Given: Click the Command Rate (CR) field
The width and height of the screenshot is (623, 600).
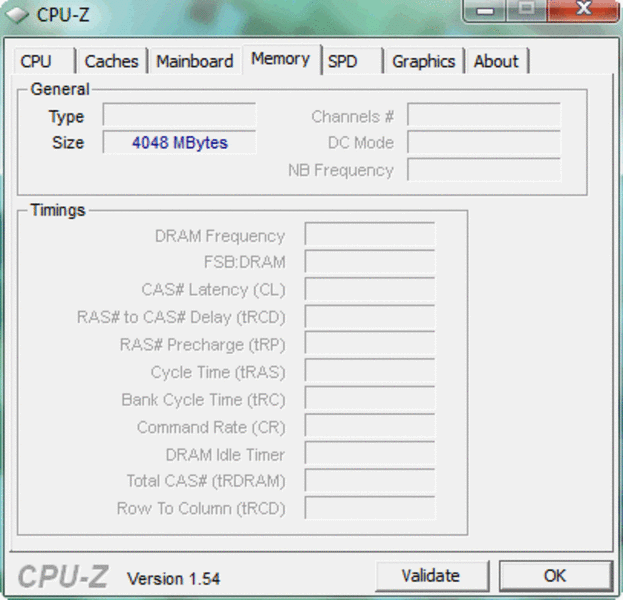Looking at the screenshot, I should coord(369,427).
